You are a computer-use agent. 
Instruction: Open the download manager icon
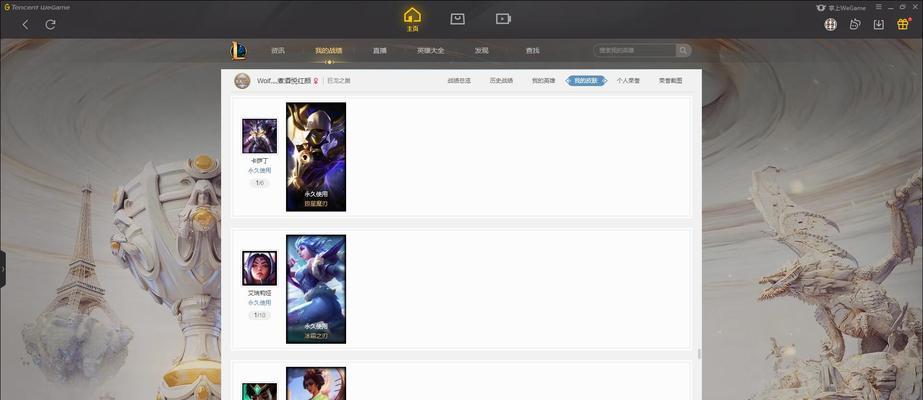[x=878, y=24]
